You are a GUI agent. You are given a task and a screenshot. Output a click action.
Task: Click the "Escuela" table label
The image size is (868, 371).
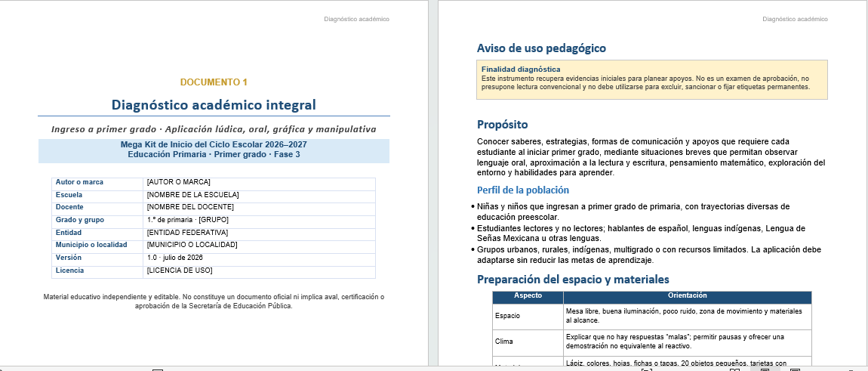pos(69,195)
